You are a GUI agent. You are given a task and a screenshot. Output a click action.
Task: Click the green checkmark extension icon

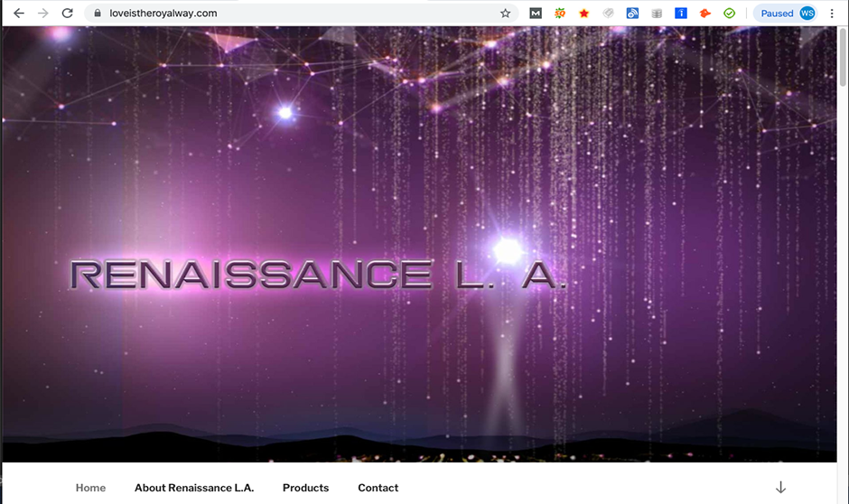tap(730, 13)
